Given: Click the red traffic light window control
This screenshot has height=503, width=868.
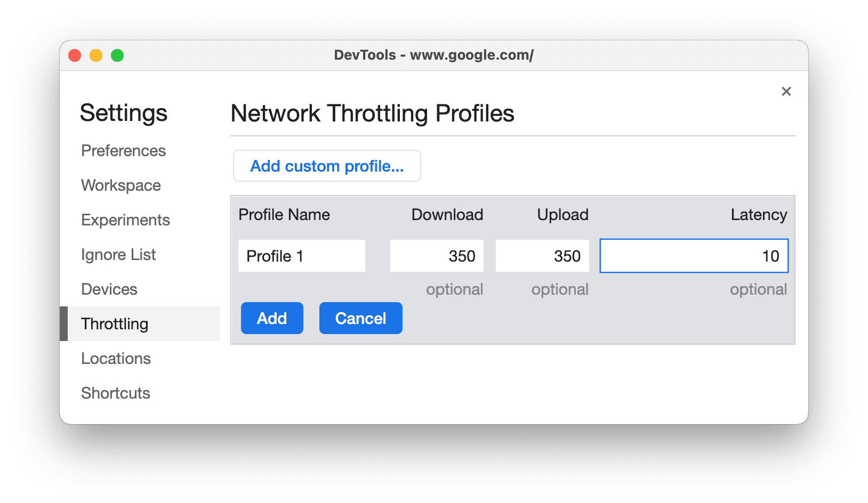Looking at the screenshot, I should tap(75, 55).
